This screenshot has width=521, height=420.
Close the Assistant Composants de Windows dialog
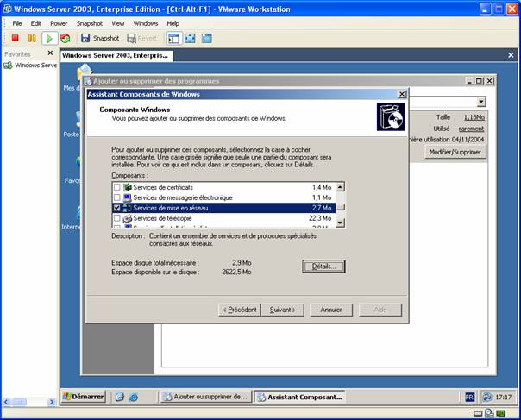coord(402,94)
